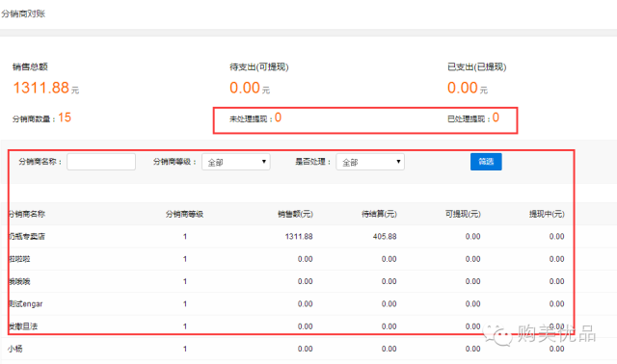Click the 待结算(元) column header
Image resolution: width=617 pixels, height=364 pixels.
[379, 214]
